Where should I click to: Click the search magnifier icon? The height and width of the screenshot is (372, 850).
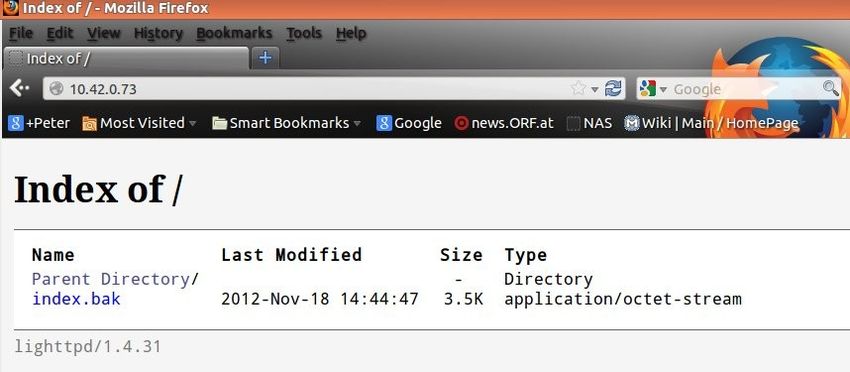pos(830,88)
